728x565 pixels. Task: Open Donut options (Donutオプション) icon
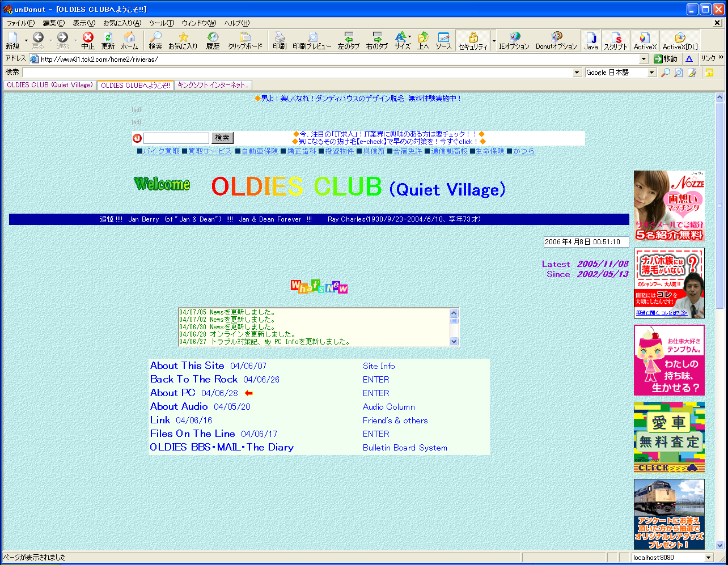[556, 40]
